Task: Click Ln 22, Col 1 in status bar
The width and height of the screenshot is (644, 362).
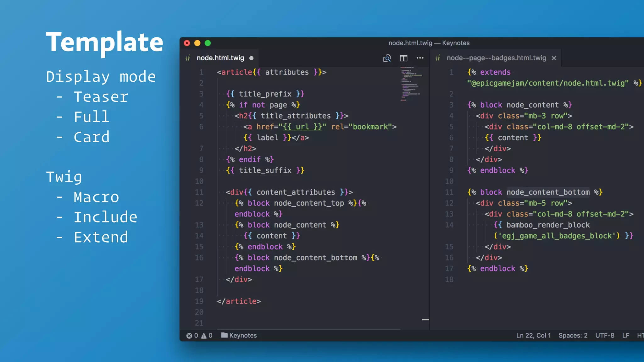Action: [x=533, y=336]
